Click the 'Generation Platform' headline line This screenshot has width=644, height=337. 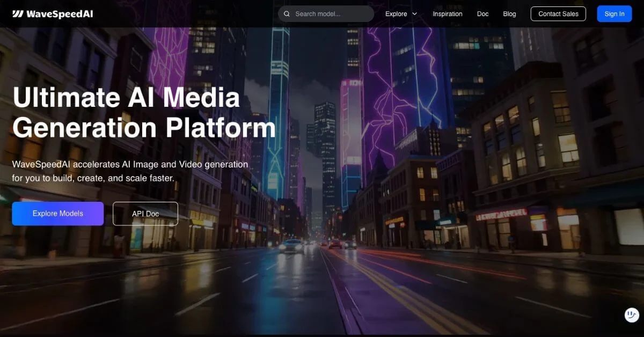coord(144,128)
